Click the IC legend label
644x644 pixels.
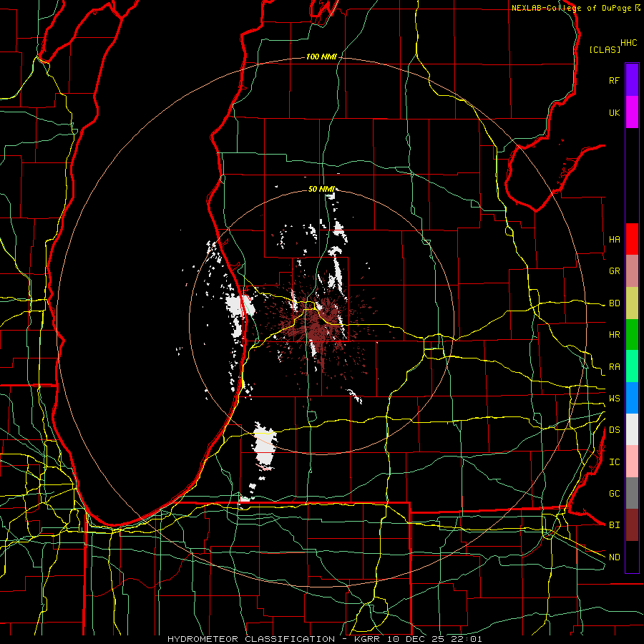614,462
